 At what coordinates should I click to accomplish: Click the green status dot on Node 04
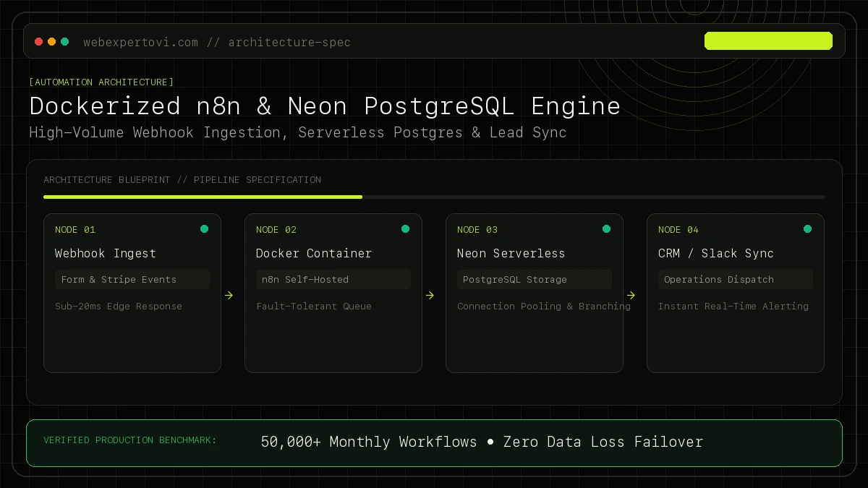tap(807, 229)
